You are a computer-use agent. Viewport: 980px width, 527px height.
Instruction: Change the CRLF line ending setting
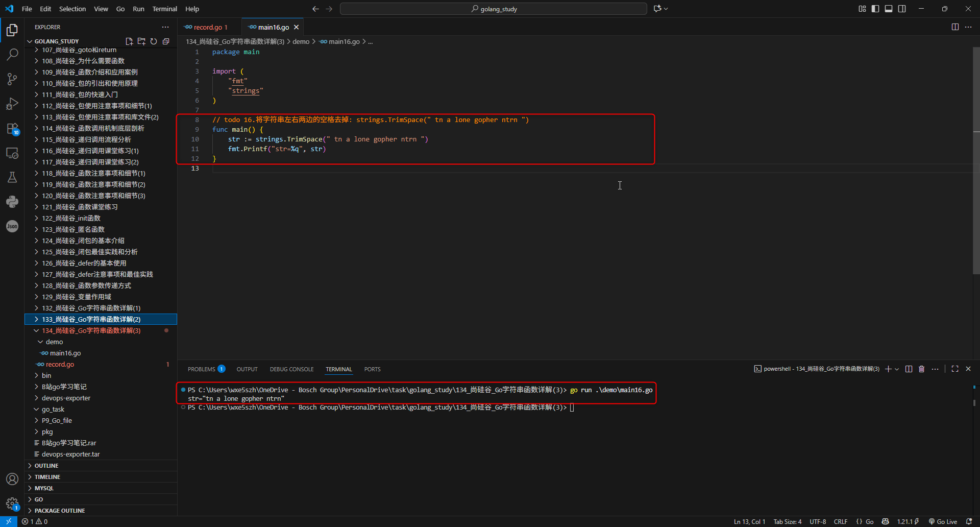pos(840,521)
